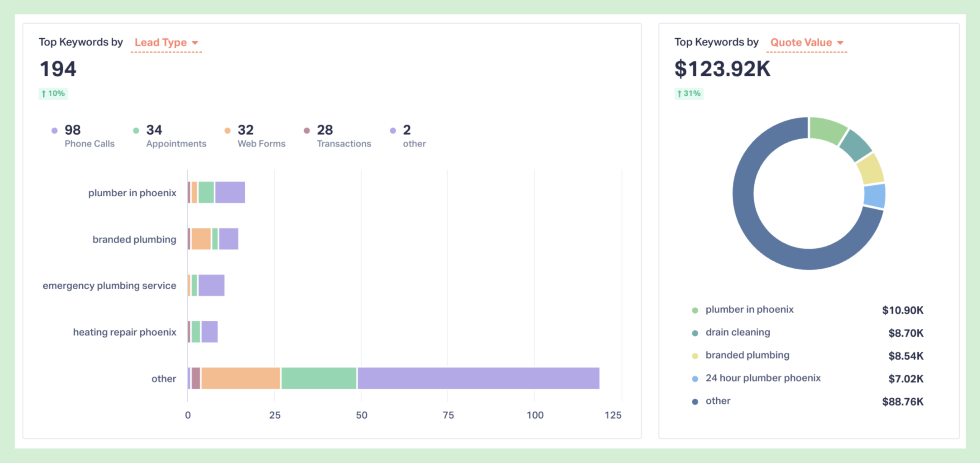
Task: Click the 10% increase badge
Action: [53, 94]
